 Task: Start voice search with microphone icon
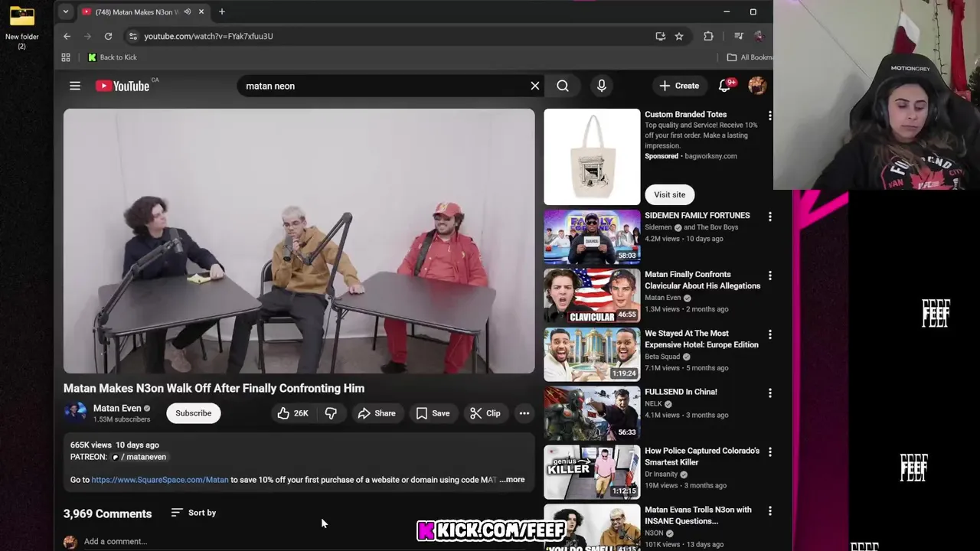(x=602, y=86)
